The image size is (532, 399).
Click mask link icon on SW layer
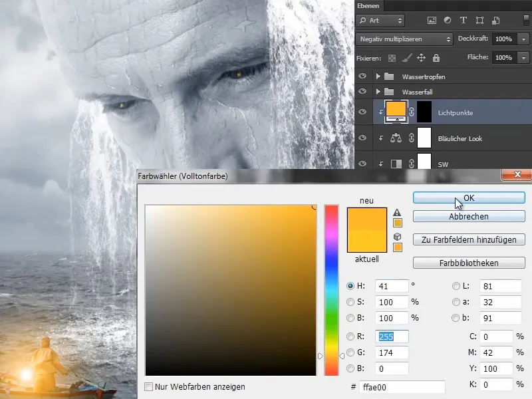(x=411, y=164)
